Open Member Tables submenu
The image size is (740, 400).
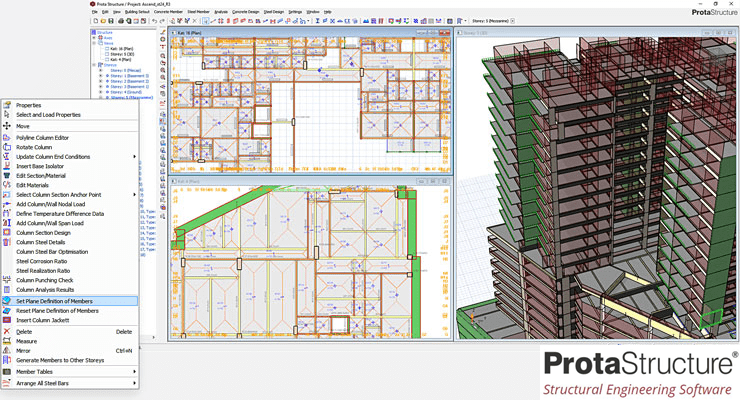(135, 372)
